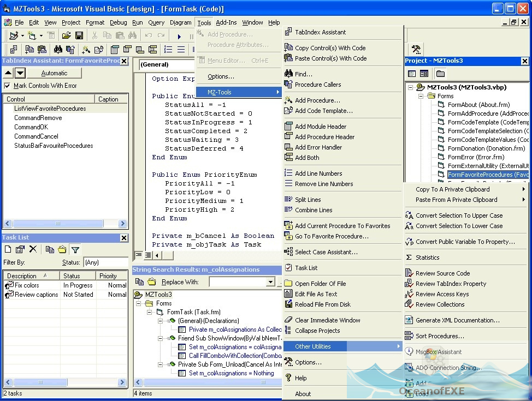Click the yellow folder icon in Task List toolbar

62,249
